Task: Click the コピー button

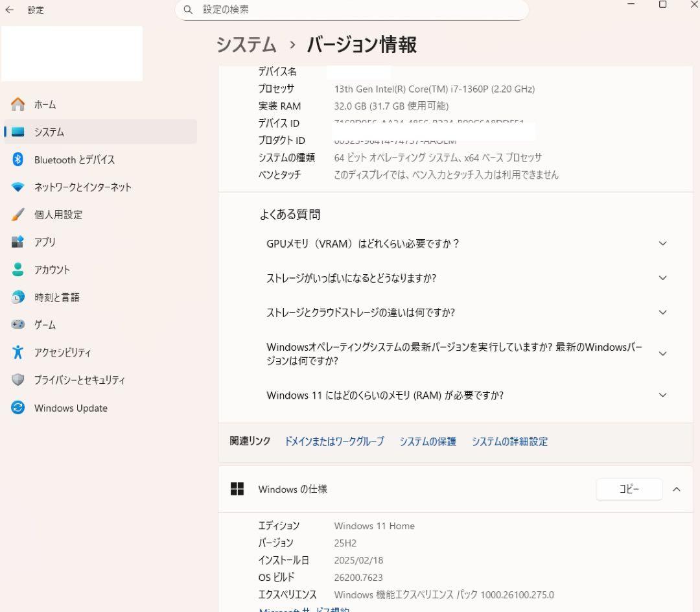Action: click(629, 489)
